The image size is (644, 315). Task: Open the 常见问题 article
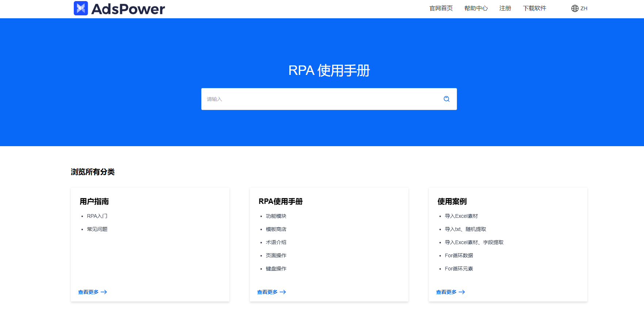(x=97, y=229)
